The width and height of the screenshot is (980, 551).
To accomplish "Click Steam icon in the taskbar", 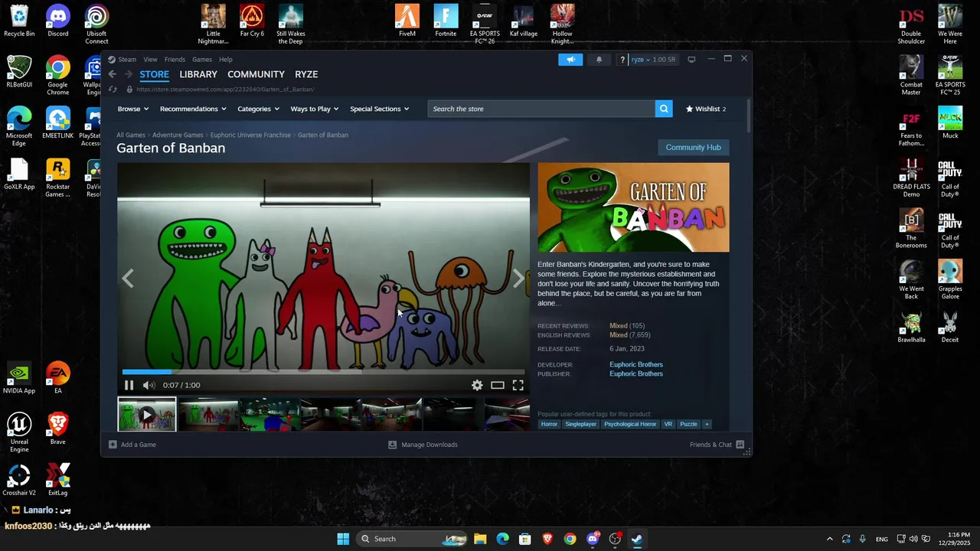I will coord(637,539).
